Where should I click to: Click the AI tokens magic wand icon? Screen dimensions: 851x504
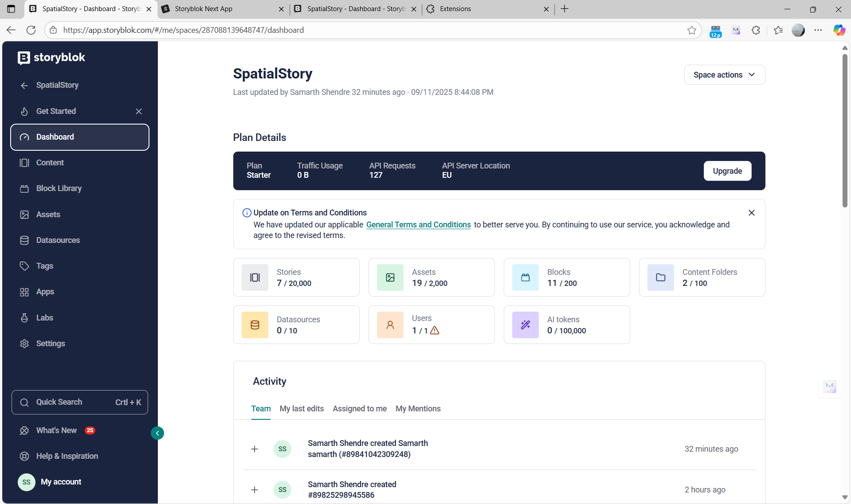[526, 325]
